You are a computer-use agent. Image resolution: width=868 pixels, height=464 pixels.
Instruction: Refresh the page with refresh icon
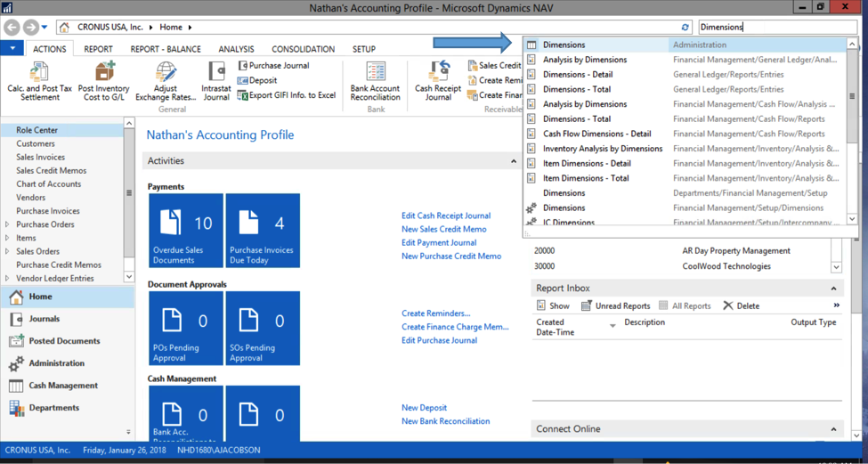coord(685,27)
